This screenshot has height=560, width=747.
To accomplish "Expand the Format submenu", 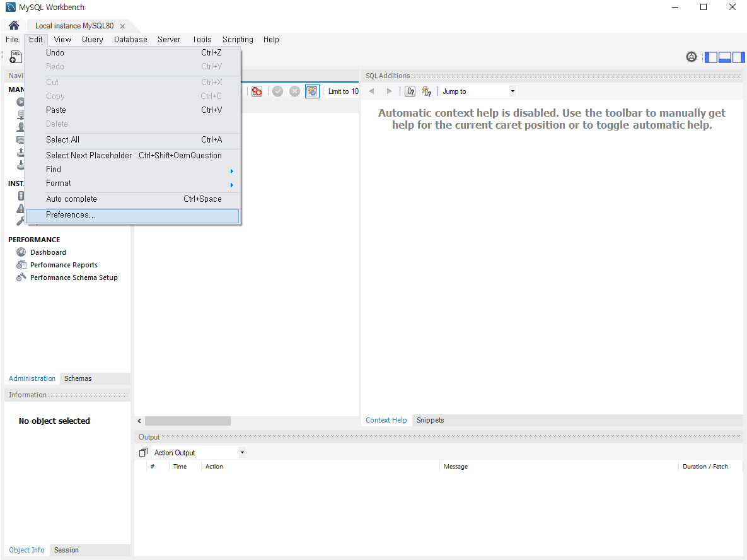I will tap(132, 184).
